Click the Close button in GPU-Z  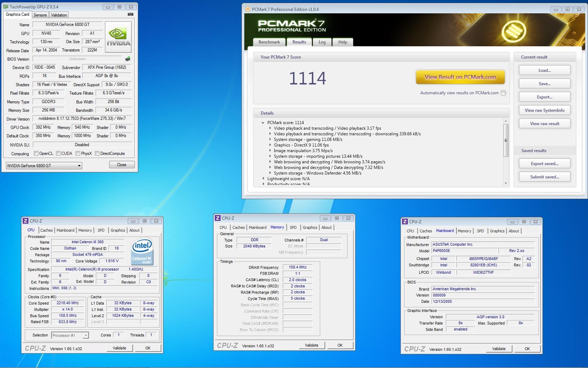pos(121,165)
